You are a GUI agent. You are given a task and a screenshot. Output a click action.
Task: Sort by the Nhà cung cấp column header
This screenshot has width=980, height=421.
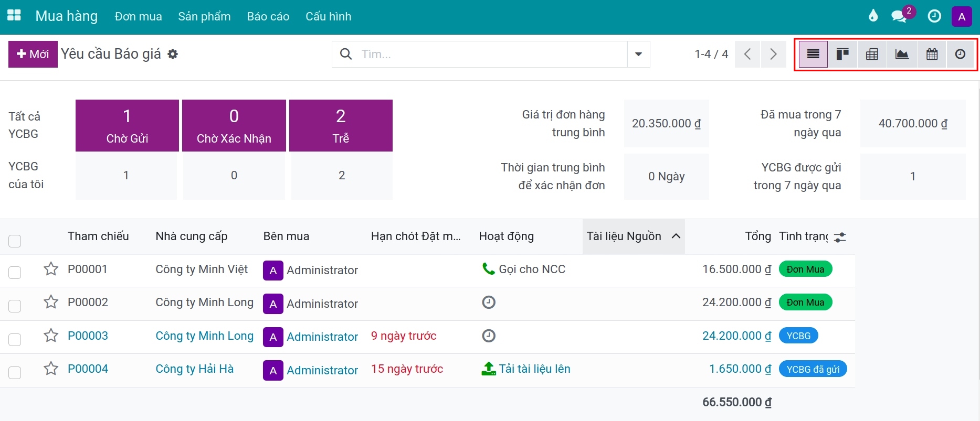192,236
